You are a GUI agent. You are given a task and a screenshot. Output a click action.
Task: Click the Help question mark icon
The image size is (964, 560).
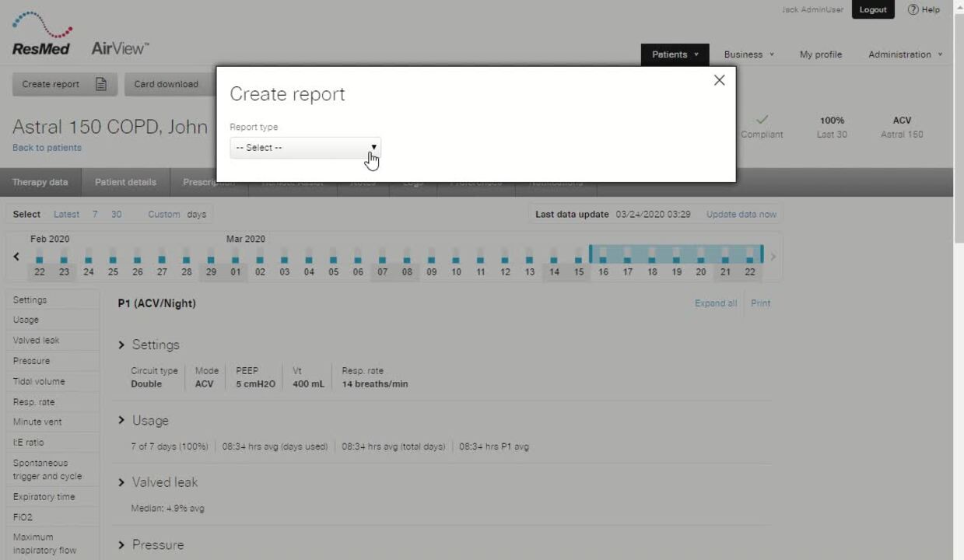coord(913,10)
